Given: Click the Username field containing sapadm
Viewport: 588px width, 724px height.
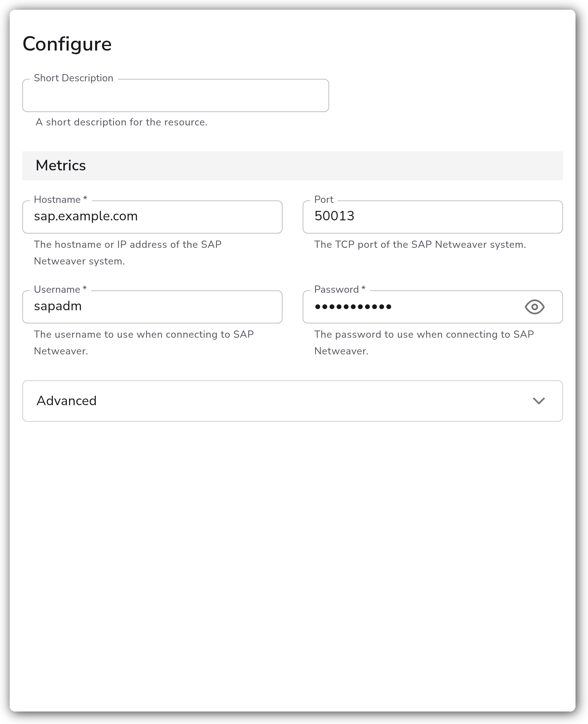Looking at the screenshot, I should 153,307.
